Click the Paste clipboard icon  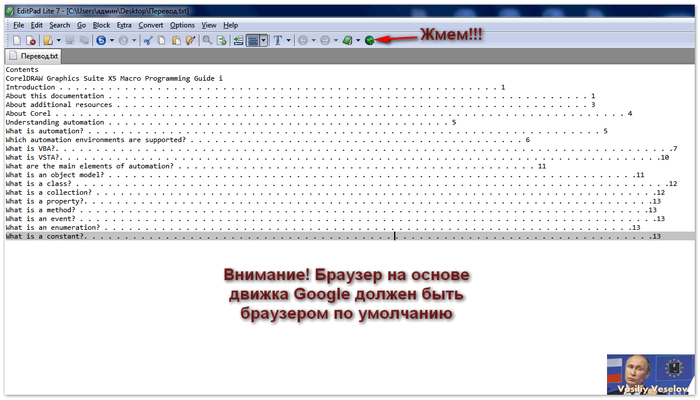176,41
